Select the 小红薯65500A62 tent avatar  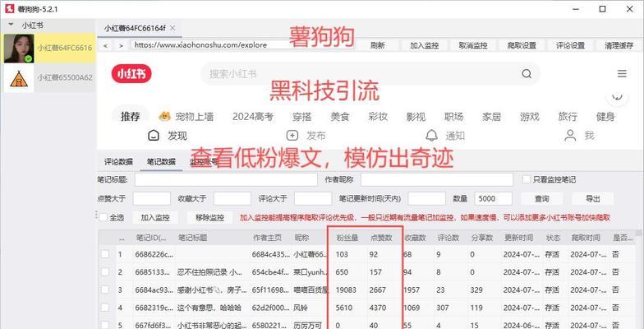tap(19, 77)
